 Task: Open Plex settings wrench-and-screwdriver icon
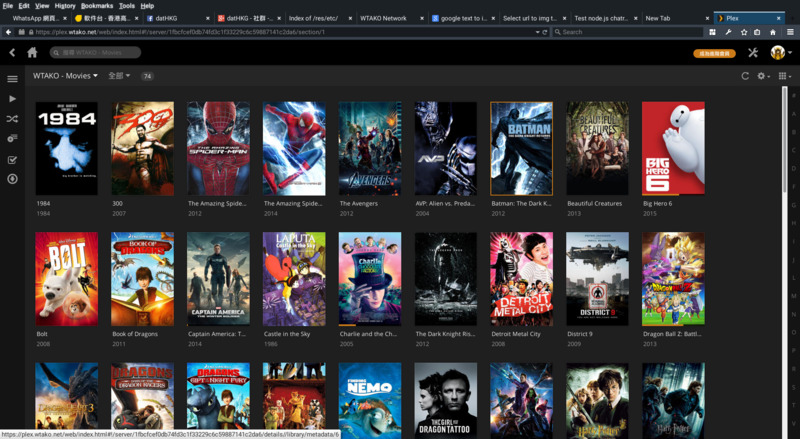[753, 53]
